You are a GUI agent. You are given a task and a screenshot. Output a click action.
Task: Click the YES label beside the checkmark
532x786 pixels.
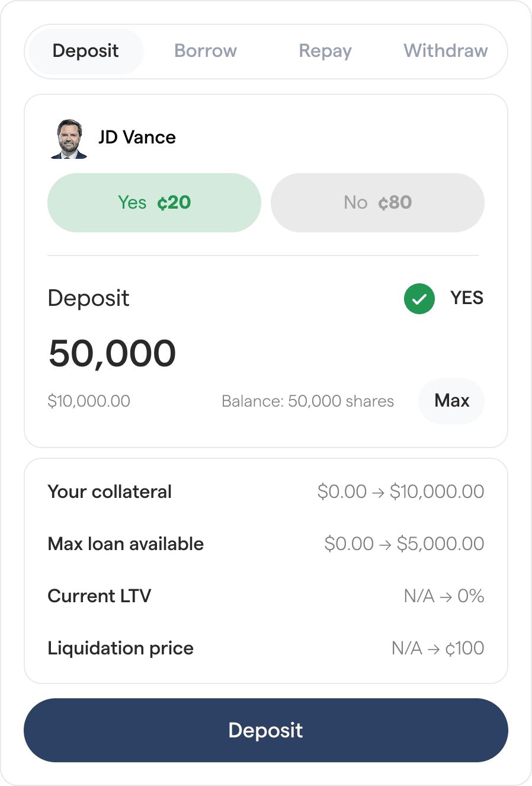467,298
